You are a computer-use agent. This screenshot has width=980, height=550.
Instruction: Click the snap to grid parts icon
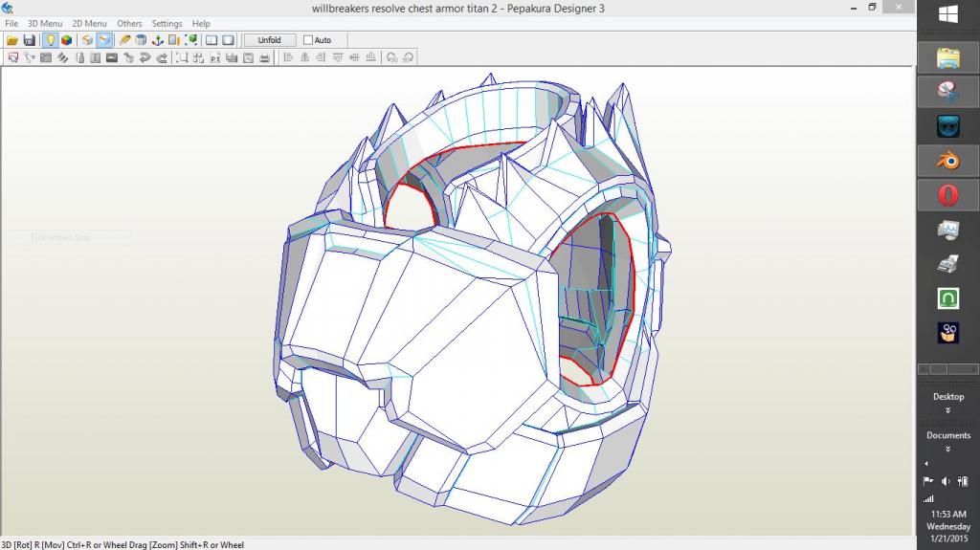(x=199, y=57)
